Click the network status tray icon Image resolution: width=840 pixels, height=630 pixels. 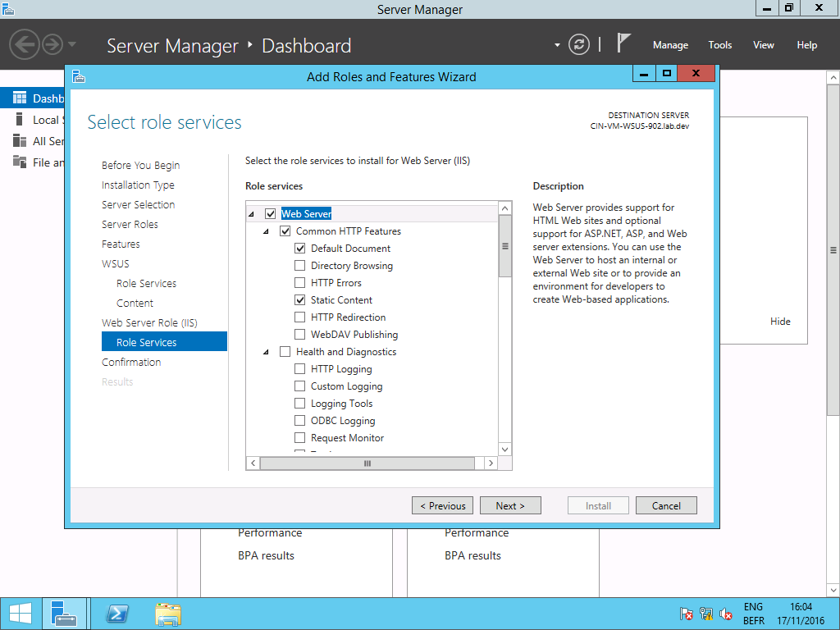[x=706, y=614]
